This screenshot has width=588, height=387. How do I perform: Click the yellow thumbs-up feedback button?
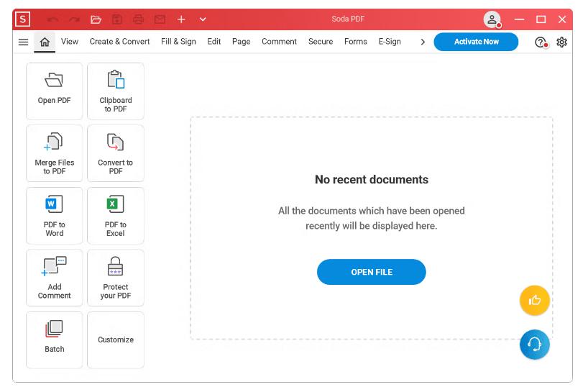[534, 301]
